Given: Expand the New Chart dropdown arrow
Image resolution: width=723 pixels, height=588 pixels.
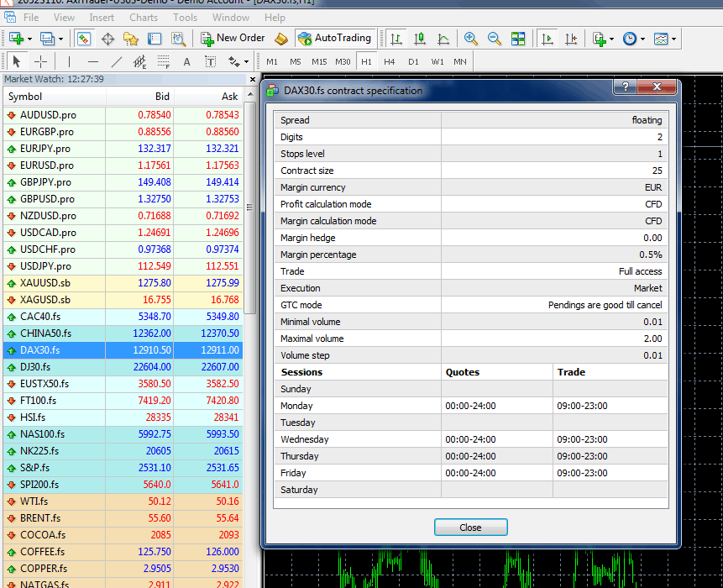Looking at the screenshot, I should 29,39.
